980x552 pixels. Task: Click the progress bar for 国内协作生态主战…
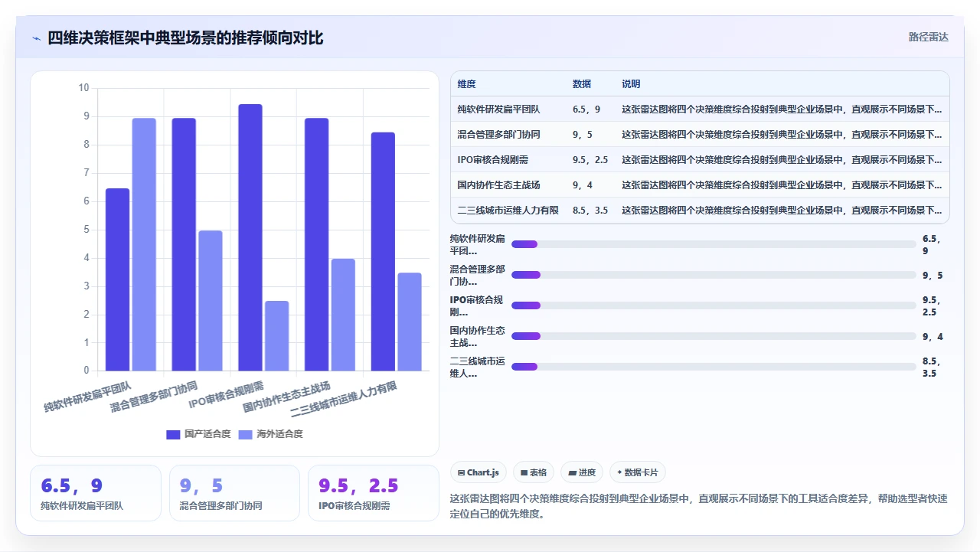(714, 336)
